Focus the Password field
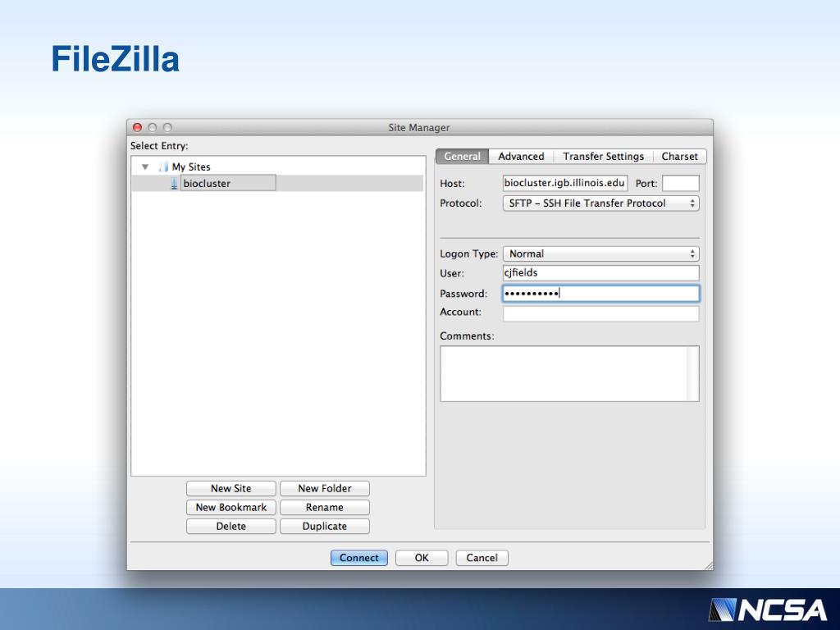Screen dimensions: 840x630 pos(600,294)
